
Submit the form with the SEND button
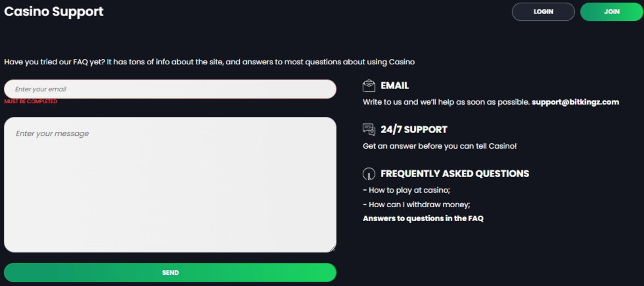coord(170,273)
